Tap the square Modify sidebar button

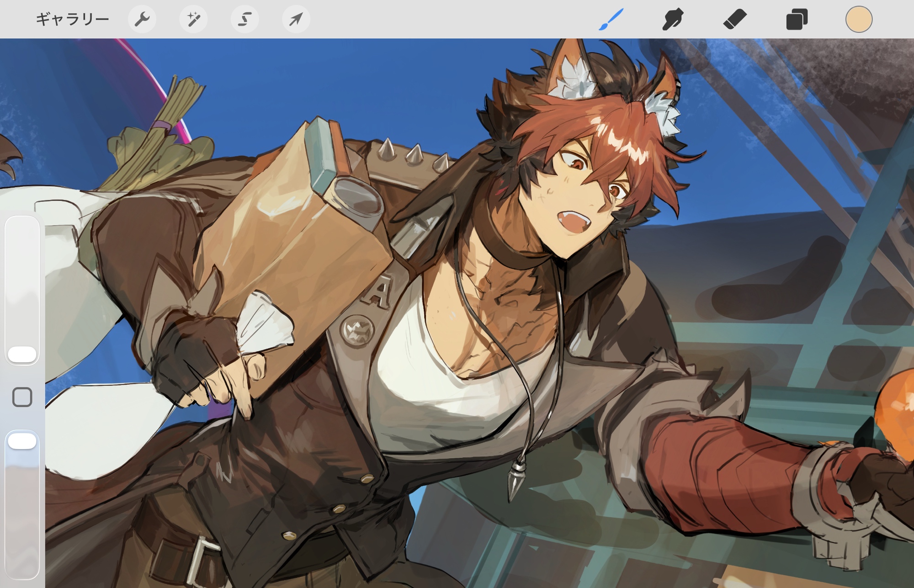click(22, 397)
